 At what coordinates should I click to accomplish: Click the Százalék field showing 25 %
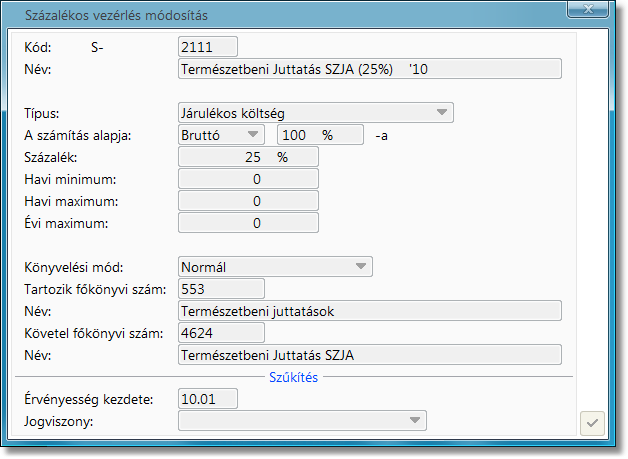click(x=247, y=157)
